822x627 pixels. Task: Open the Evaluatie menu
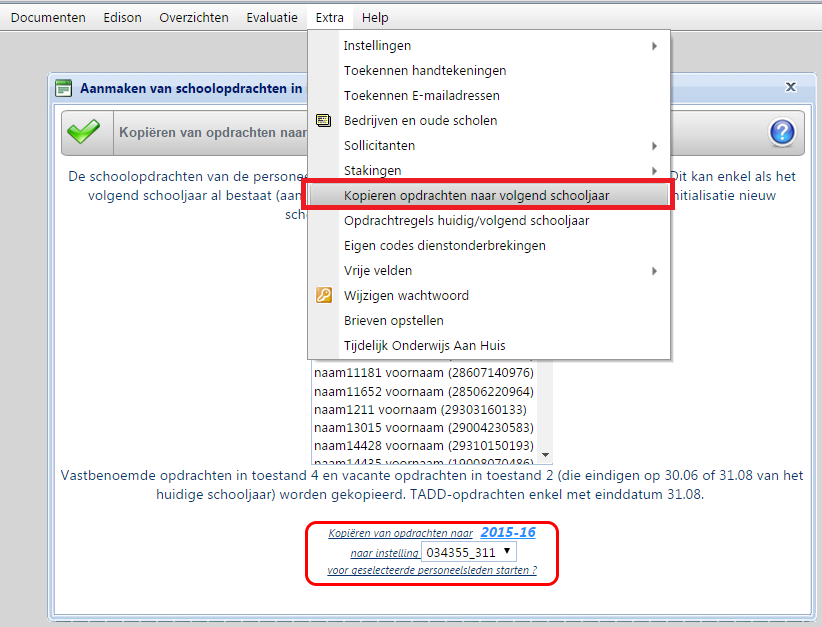point(271,18)
